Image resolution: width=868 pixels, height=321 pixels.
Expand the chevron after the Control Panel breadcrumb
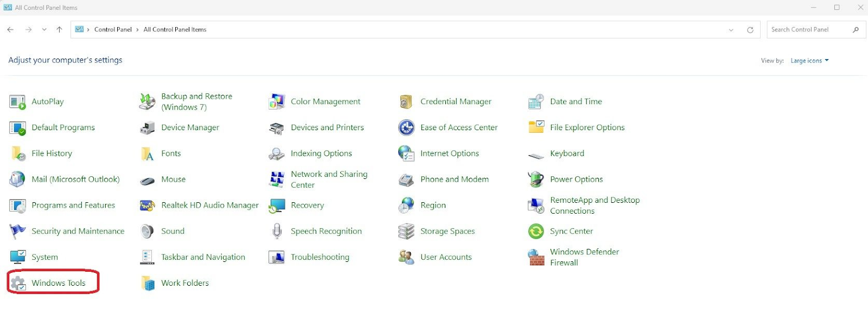coord(138,30)
